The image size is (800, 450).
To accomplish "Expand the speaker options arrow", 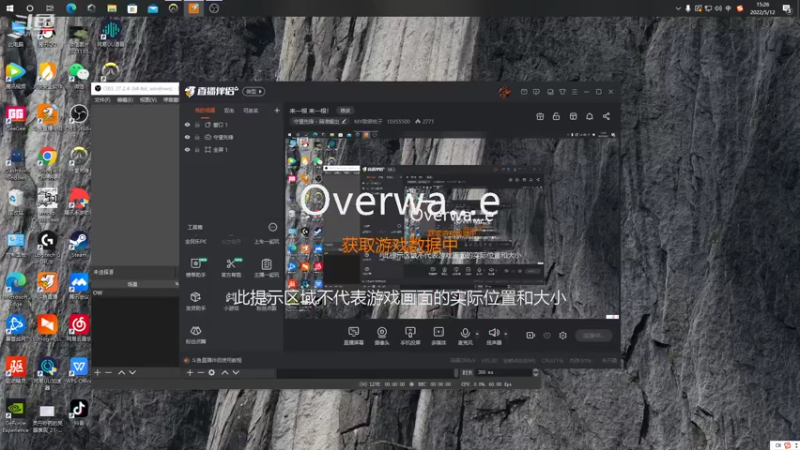I will 506,334.
